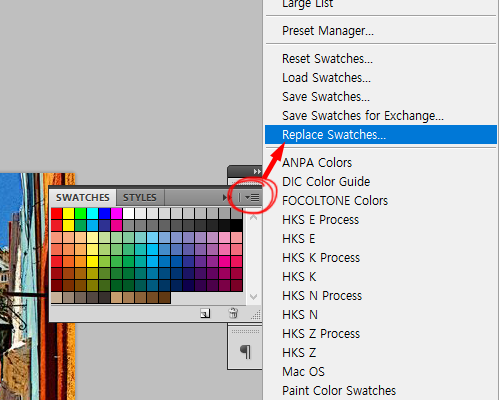The height and width of the screenshot is (400, 500).
Task: Choose the HKS N entry
Action: [x=300, y=315]
